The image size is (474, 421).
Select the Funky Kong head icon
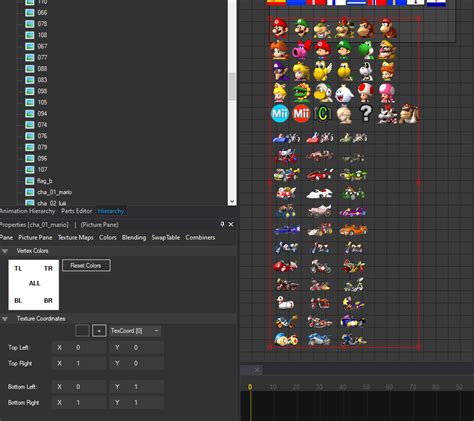(x=409, y=113)
